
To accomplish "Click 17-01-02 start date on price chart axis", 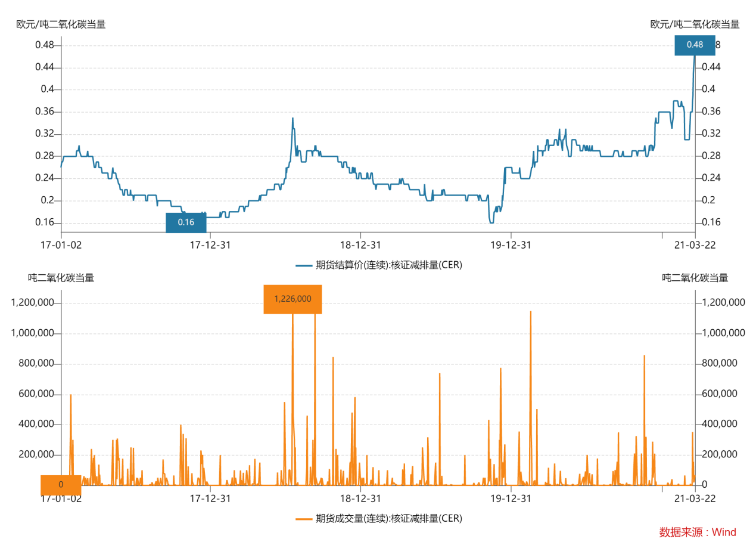I will click(61, 245).
